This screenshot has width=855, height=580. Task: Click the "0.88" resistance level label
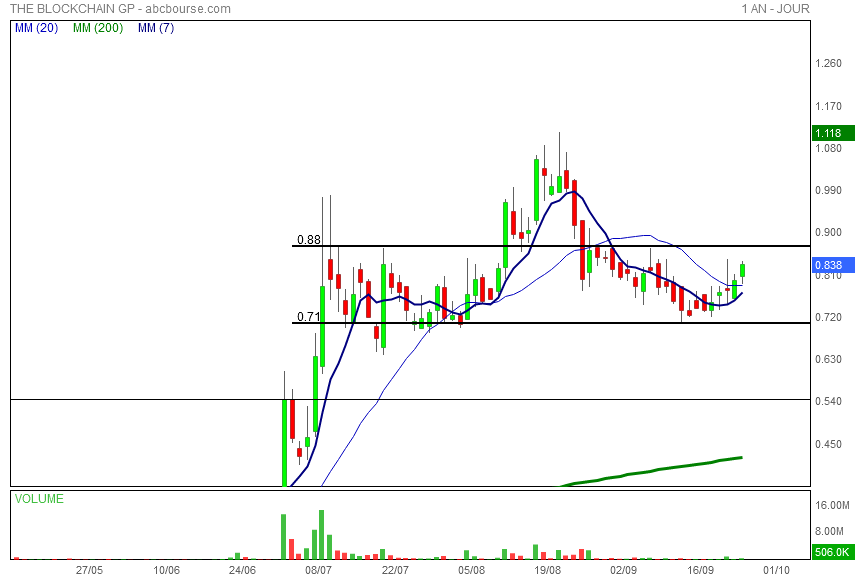(309, 240)
